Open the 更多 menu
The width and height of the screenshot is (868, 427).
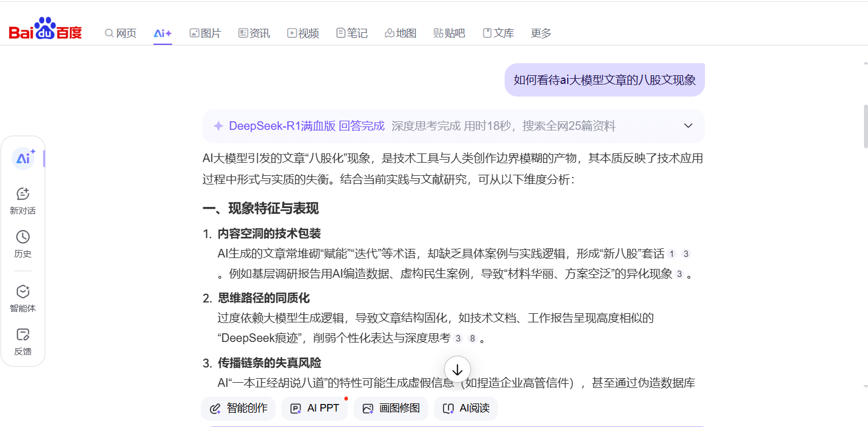[x=541, y=33]
